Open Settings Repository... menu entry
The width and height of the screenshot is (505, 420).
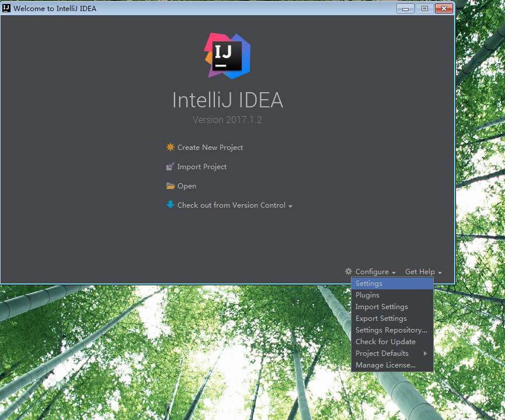coord(392,330)
